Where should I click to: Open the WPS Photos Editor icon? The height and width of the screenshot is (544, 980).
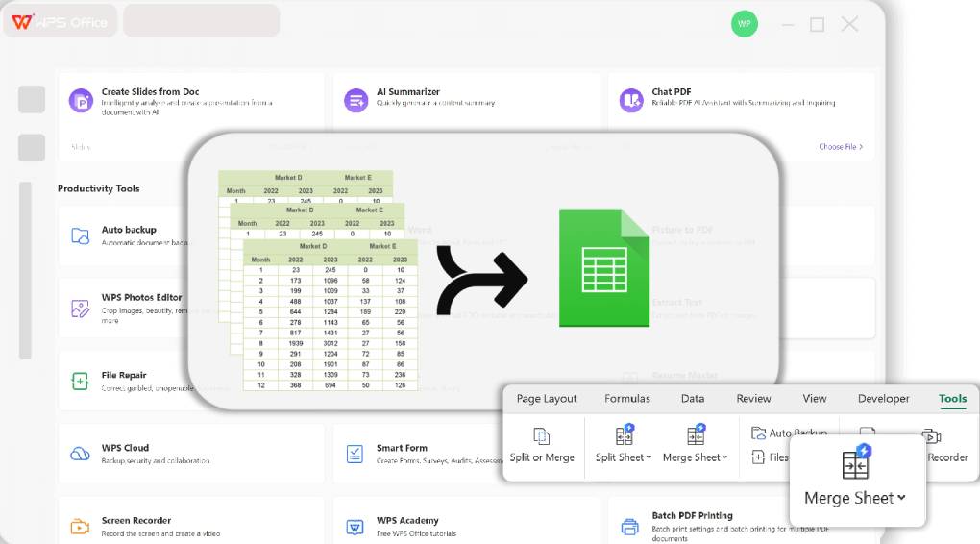(x=81, y=309)
